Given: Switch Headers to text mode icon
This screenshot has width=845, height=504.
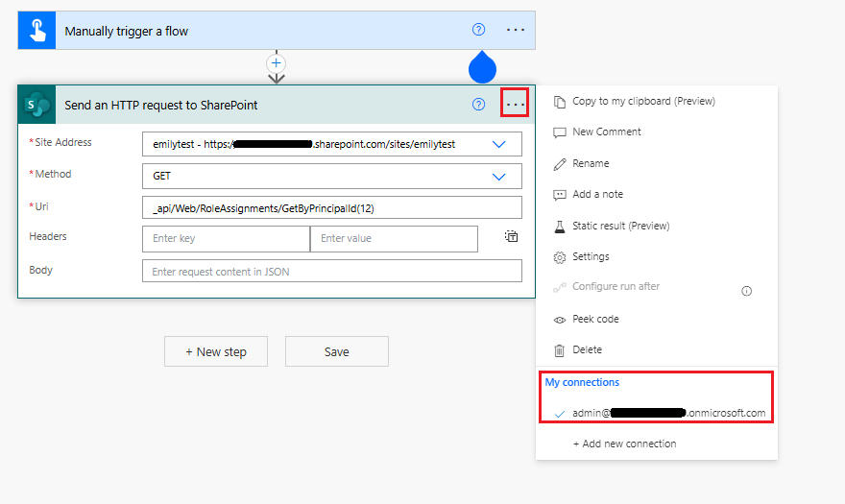Looking at the screenshot, I should [x=511, y=236].
